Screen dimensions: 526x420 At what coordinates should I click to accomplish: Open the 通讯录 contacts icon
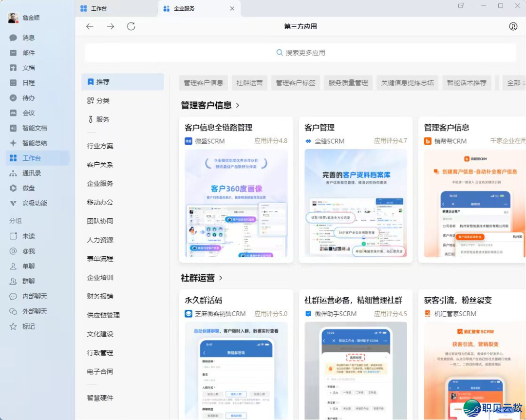coord(13,173)
